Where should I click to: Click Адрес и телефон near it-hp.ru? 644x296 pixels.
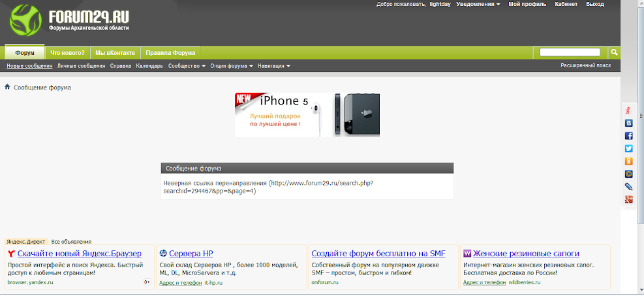point(180,282)
